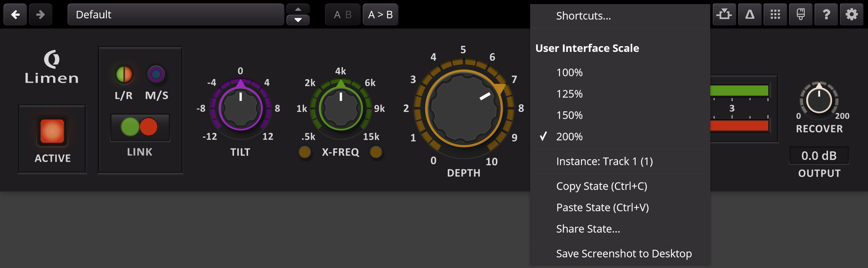Click the OUTPUT label
This screenshot has height=268, width=868.
coord(819,173)
